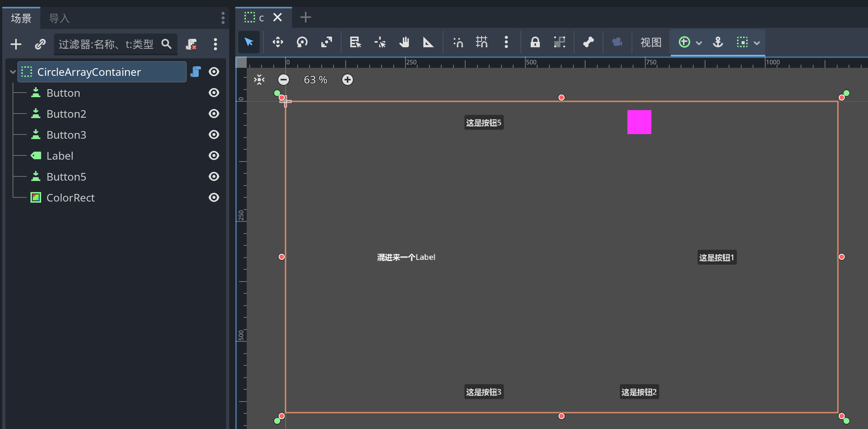The width and height of the screenshot is (868, 429).
Task: Select the Button2 tree node
Action: pos(66,114)
